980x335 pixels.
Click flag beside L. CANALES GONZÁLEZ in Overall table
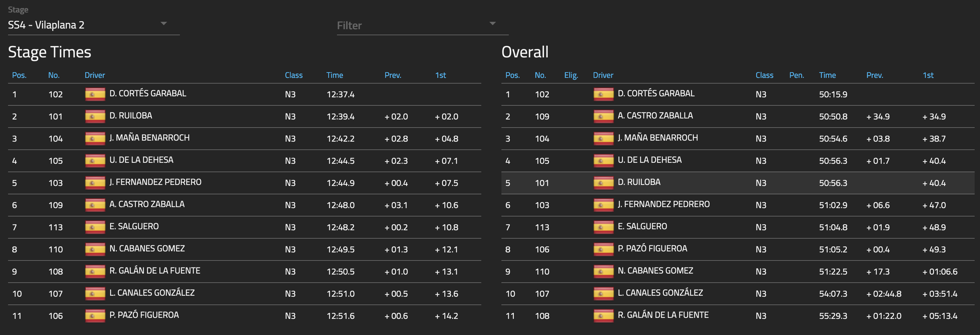coord(603,293)
